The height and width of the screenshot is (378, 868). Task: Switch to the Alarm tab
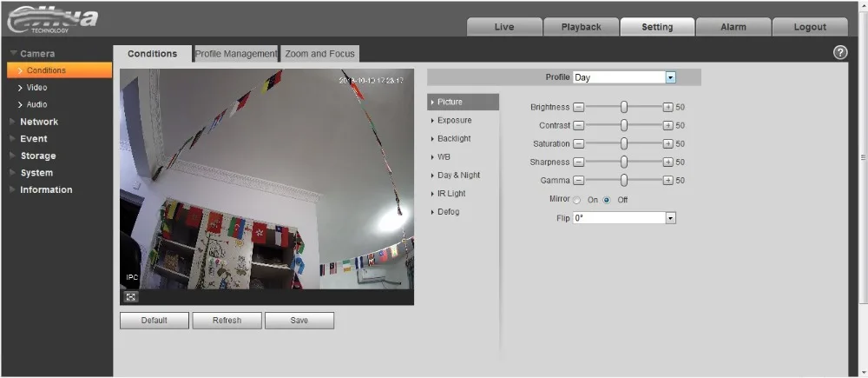tap(733, 27)
